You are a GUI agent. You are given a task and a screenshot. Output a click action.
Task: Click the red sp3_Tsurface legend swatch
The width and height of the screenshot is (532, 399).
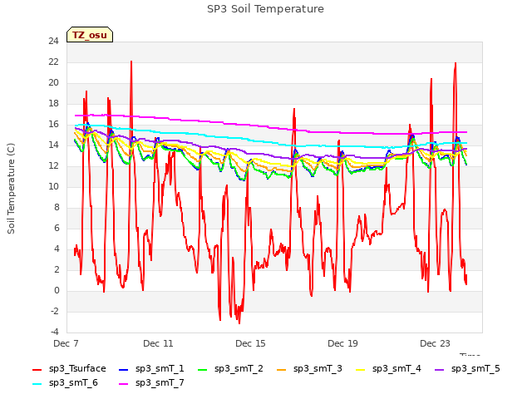pos(37,370)
